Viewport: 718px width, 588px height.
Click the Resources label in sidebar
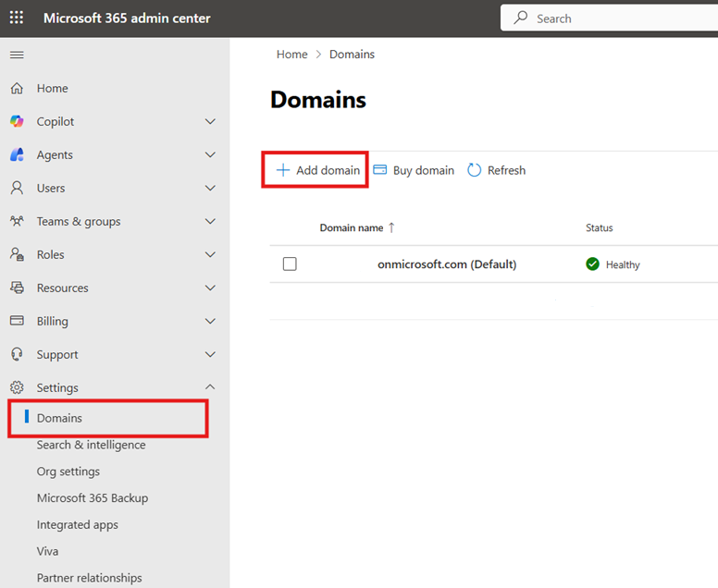click(x=63, y=288)
